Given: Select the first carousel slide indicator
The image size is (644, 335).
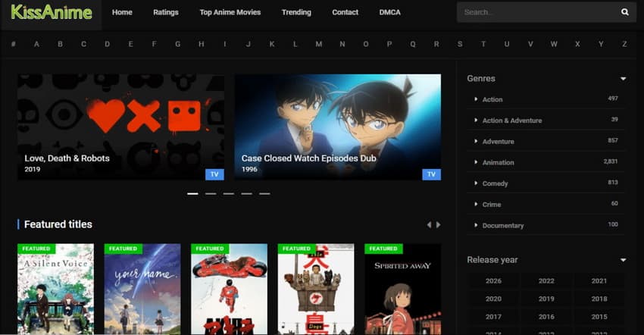Looking at the screenshot, I should click(x=192, y=194).
